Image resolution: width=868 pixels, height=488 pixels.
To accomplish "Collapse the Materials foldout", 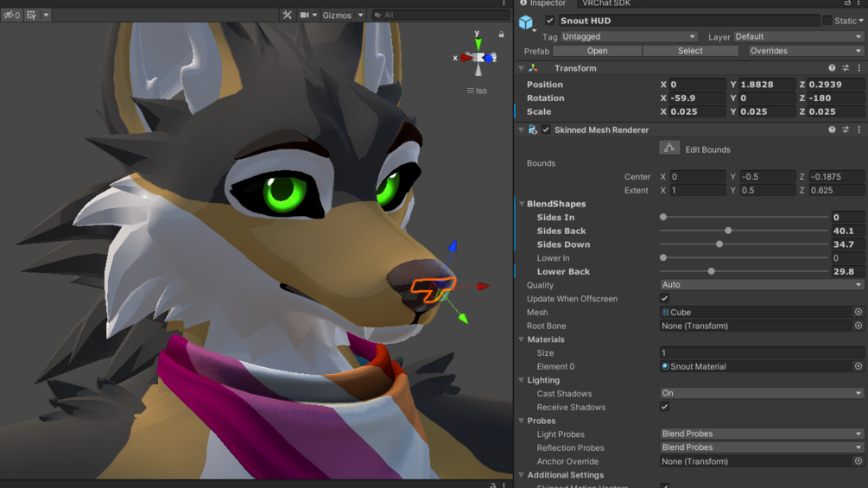I will tap(522, 339).
